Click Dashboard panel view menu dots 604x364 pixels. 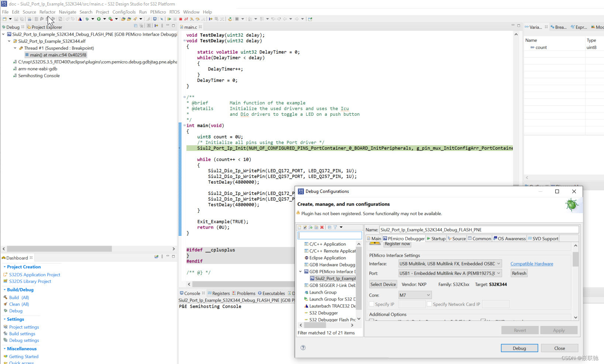click(x=162, y=256)
